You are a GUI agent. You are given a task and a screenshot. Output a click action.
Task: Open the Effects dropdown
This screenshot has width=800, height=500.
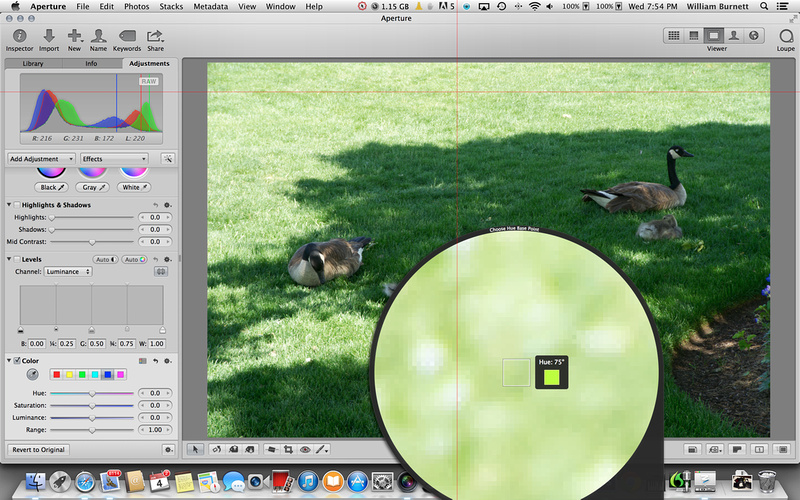114,159
